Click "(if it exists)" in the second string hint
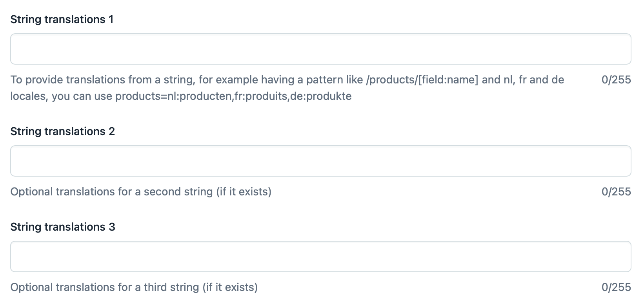644x307 pixels. click(244, 192)
